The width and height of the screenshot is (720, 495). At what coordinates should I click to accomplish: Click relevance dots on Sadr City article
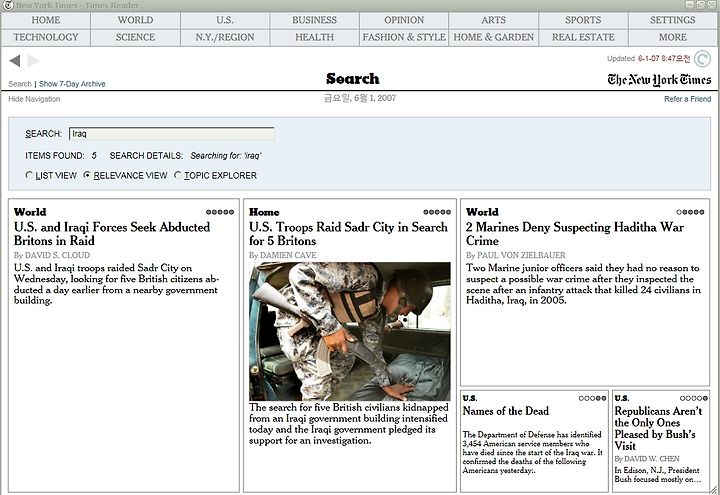(x=437, y=212)
